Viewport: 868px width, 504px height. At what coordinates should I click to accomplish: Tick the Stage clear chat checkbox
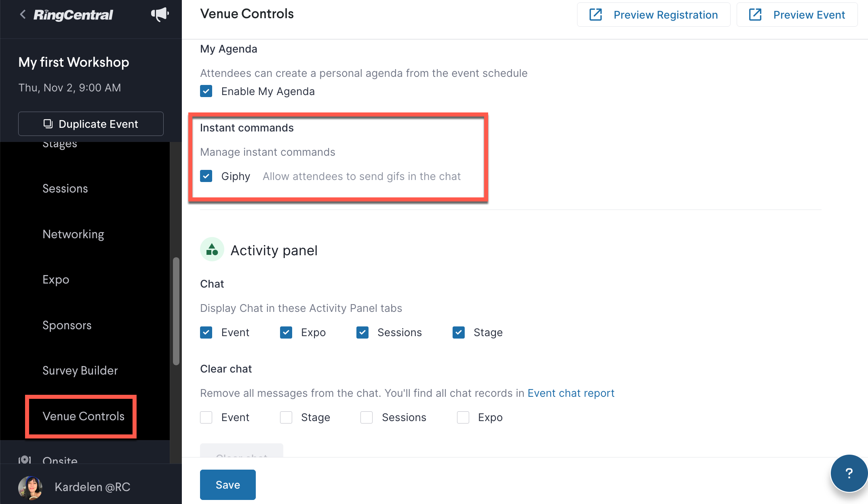(286, 417)
